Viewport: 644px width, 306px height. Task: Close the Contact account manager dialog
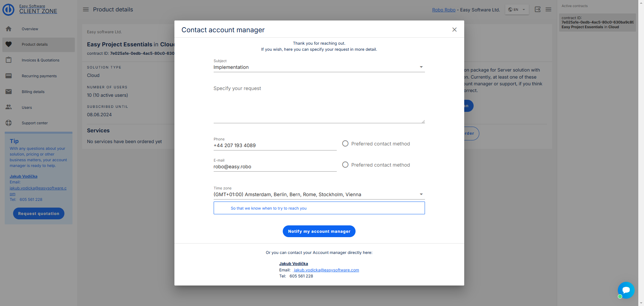pyautogui.click(x=454, y=30)
